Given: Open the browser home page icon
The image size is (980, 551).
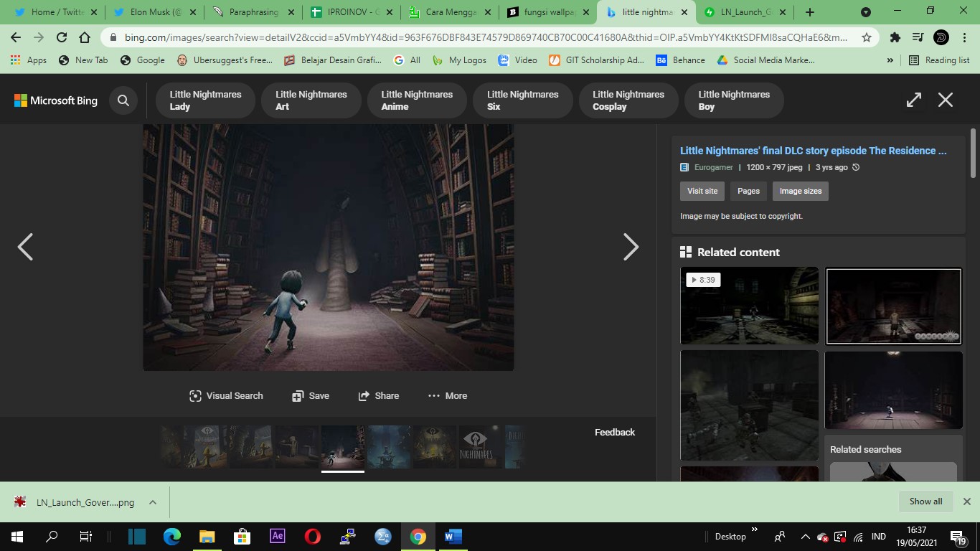Looking at the screenshot, I should (x=85, y=37).
